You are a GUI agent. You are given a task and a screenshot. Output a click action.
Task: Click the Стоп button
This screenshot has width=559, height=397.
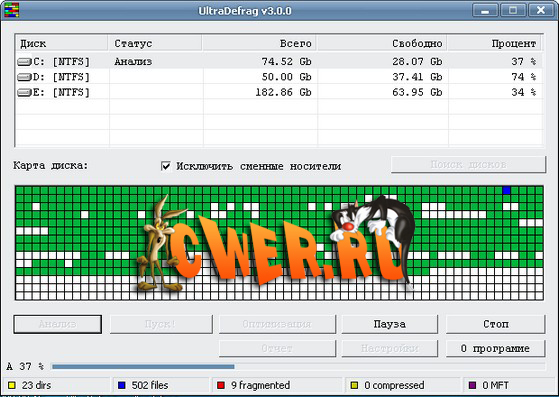click(x=496, y=324)
